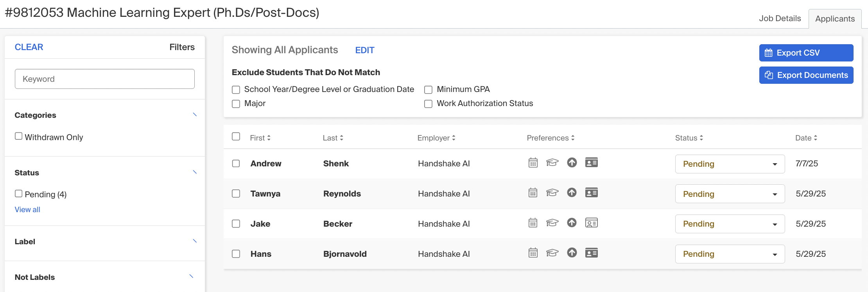This screenshot has width=868, height=292.
Task: Click graduation cap icon in Jake Becker row
Action: [x=552, y=223]
